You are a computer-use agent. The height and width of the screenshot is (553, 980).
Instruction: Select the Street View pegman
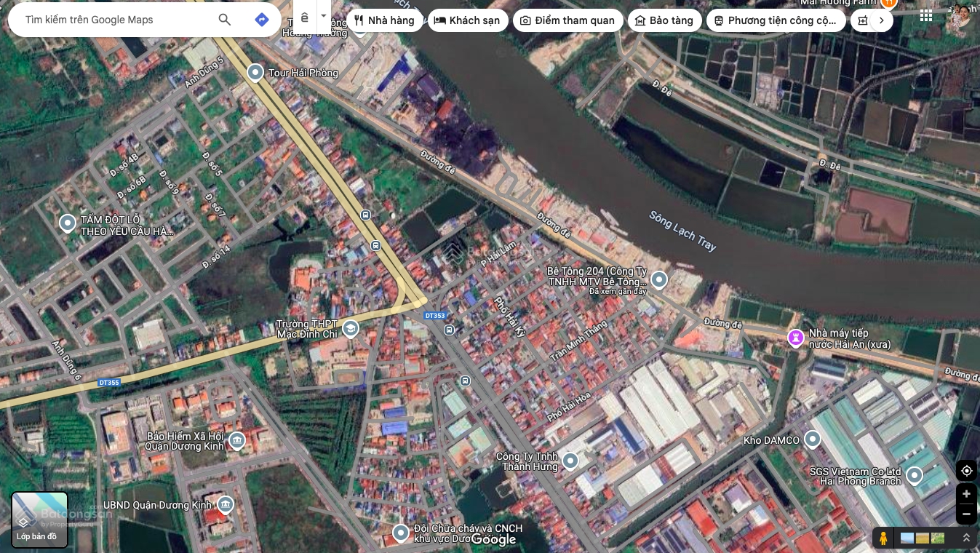tap(883, 538)
